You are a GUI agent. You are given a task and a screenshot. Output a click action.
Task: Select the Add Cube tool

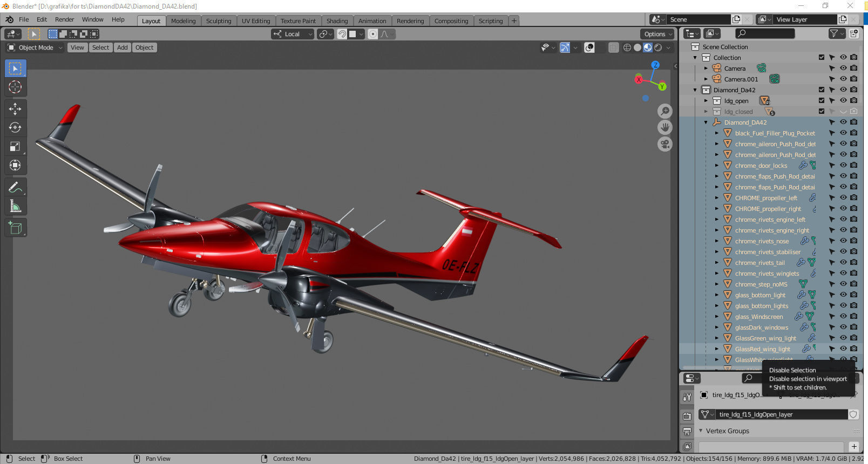tap(15, 228)
